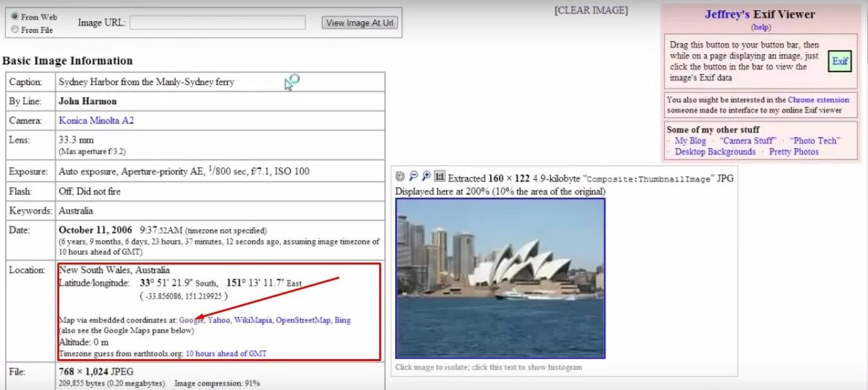Image resolution: width=868 pixels, height=390 pixels.
Task: Click the Altitude: 0 m text
Action: click(x=84, y=342)
